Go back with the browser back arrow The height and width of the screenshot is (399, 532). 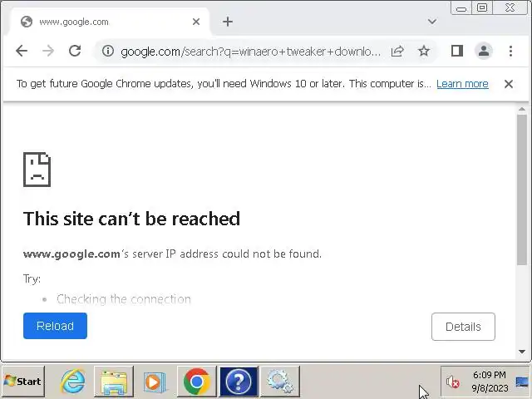22,52
